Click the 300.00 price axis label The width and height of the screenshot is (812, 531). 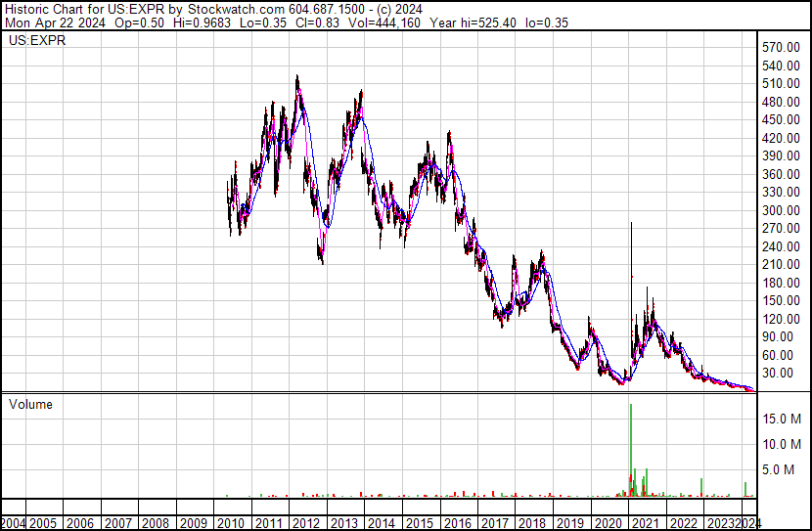pyautogui.click(x=781, y=210)
